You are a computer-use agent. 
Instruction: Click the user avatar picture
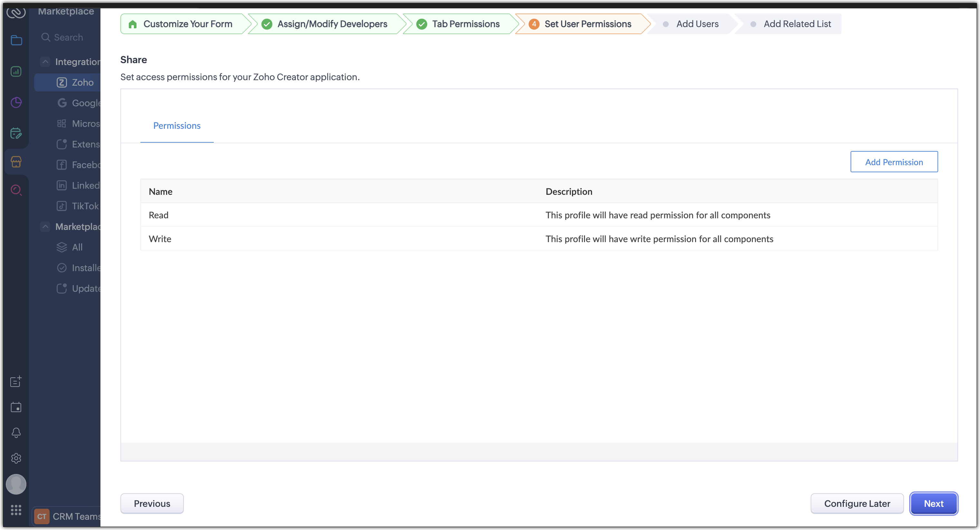point(16,484)
